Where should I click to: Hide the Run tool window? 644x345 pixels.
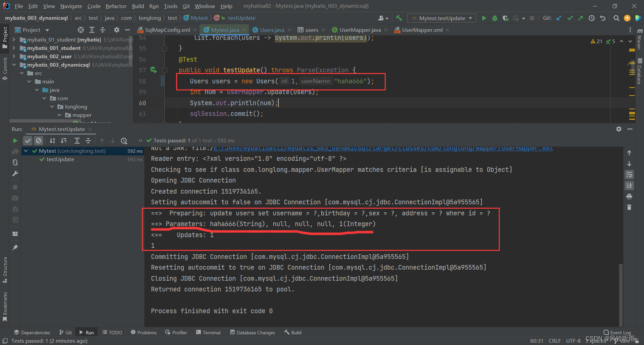[630, 129]
